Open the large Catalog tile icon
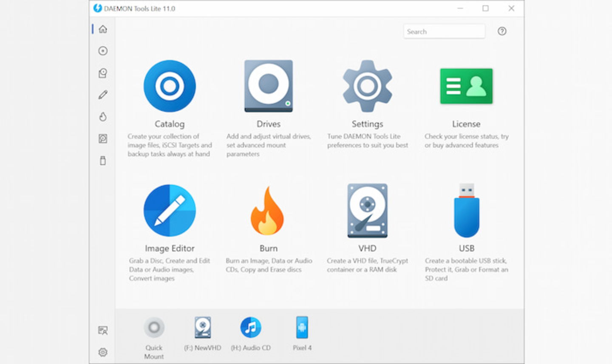The image size is (612, 364). tap(170, 86)
